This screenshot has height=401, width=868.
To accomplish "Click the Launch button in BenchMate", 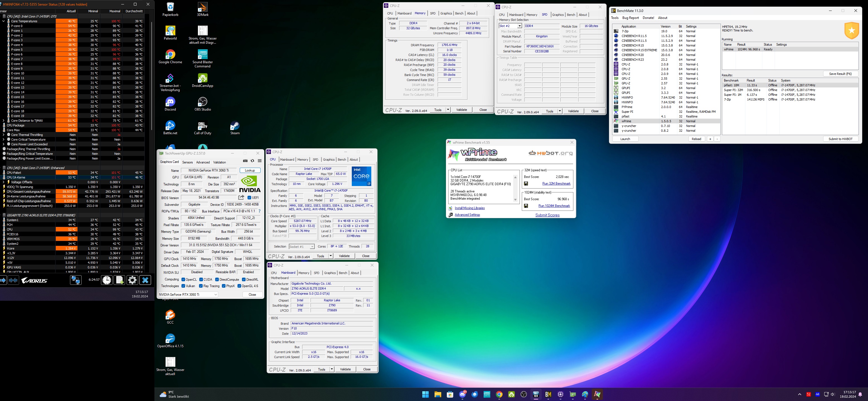I will pyautogui.click(x=625, y=139).
